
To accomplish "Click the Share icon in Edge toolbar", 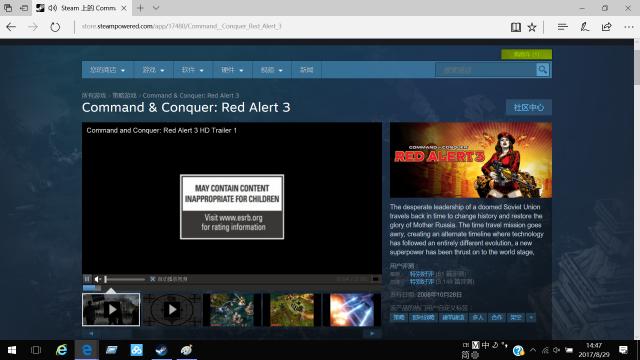I will tap(607, 27).
